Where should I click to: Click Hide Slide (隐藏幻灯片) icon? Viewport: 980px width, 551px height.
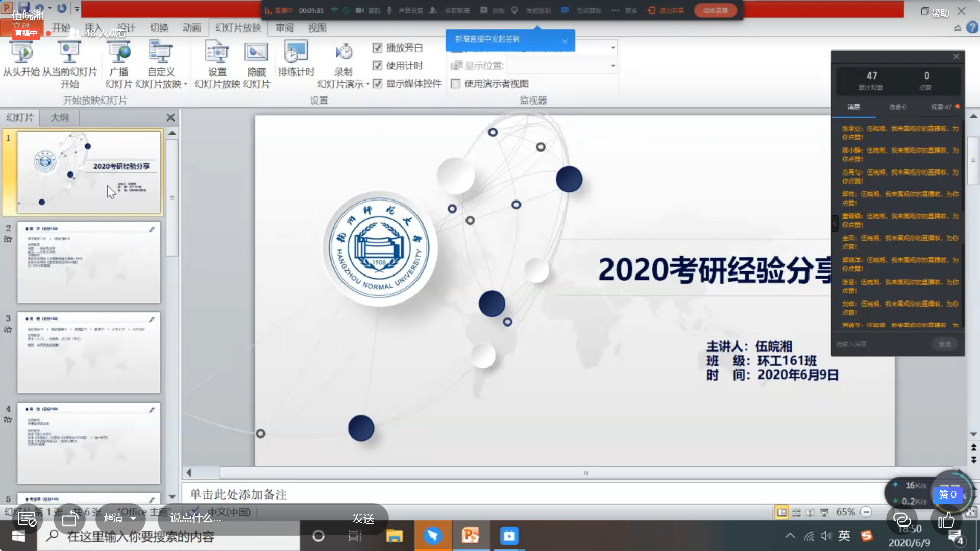pos(256,52)
